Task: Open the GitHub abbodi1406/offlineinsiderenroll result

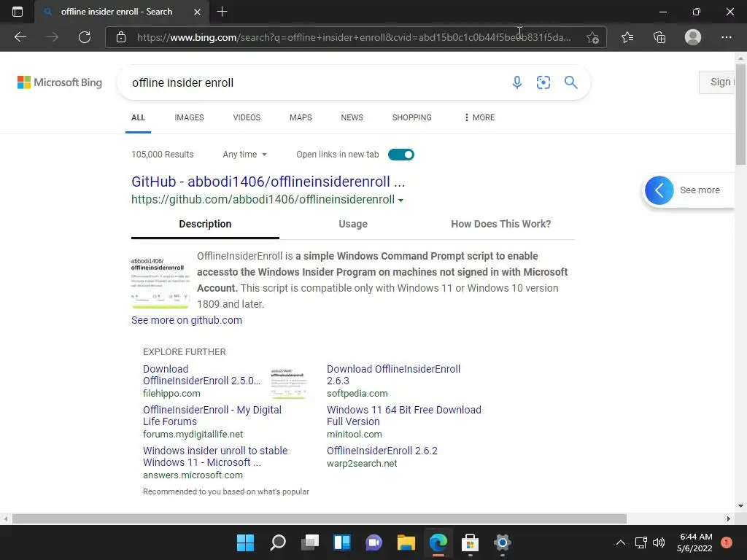Action: click(x=268, y=182)
